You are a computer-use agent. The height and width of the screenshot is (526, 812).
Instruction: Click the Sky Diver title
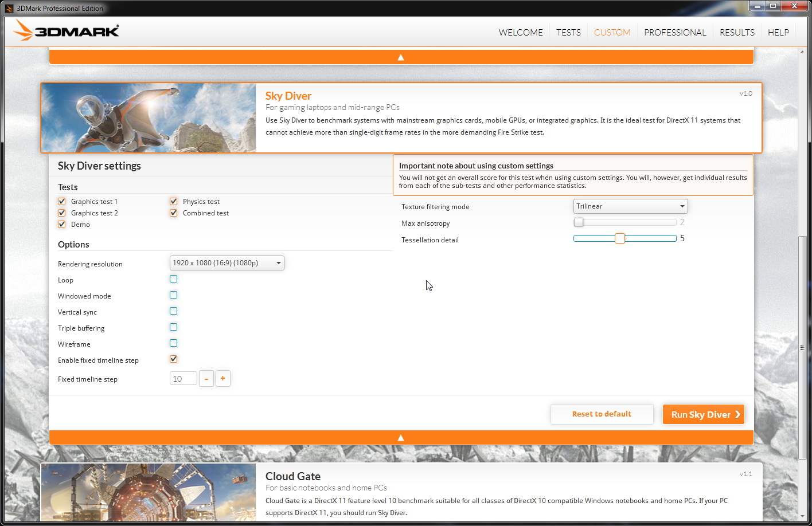[288, 96]
